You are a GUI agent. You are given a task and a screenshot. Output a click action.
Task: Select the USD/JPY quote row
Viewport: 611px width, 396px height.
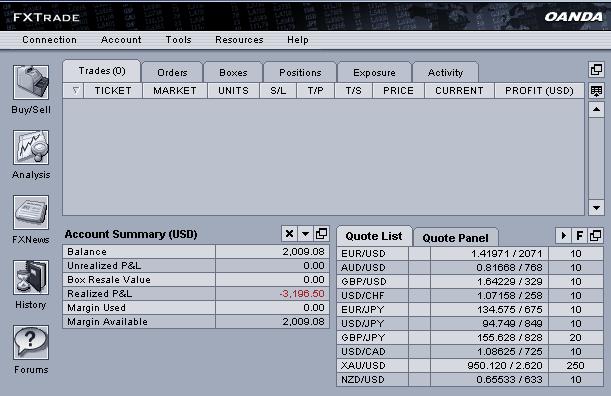tap(470, 324)
